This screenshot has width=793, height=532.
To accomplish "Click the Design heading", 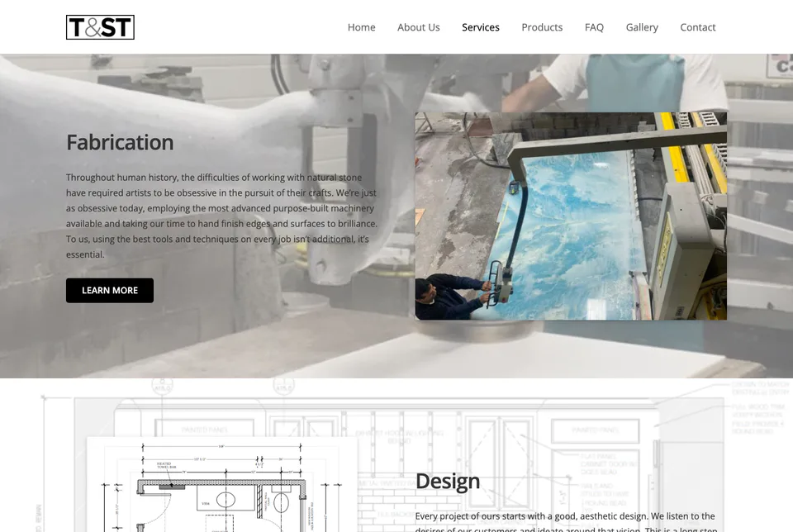I will pos(448,481).
